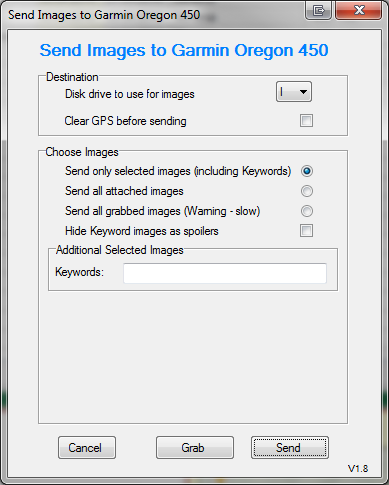
Task: Click the Destination group title
Action: (x=72, y=77)
